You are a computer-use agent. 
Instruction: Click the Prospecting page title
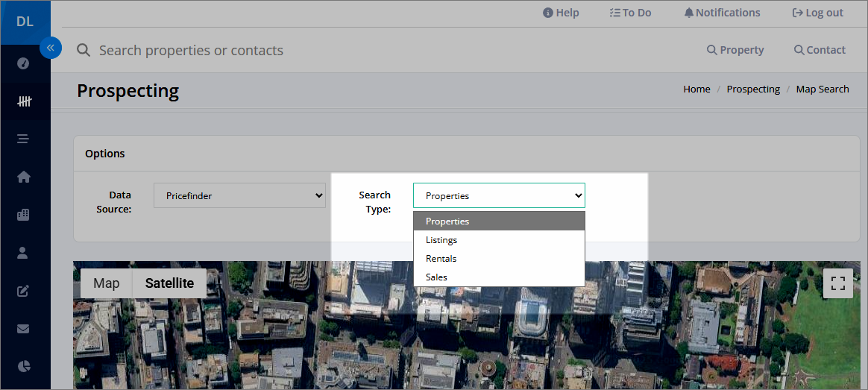tap(128, 91)
